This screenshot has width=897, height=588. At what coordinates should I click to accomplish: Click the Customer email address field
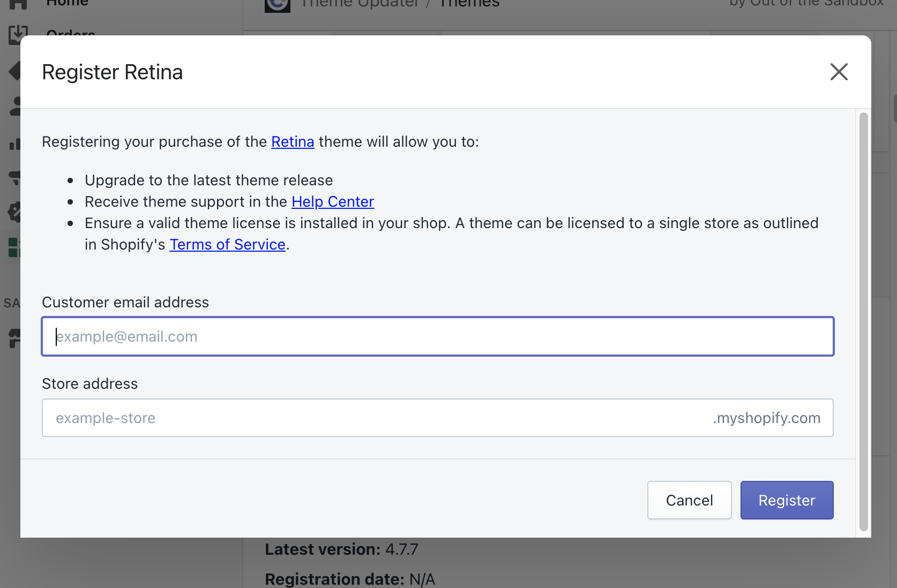(x=437, y=336)
